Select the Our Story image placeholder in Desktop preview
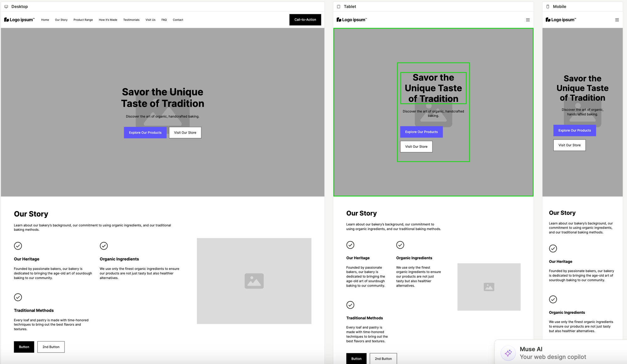Viewport: 627px width, 364px height. 254,281
